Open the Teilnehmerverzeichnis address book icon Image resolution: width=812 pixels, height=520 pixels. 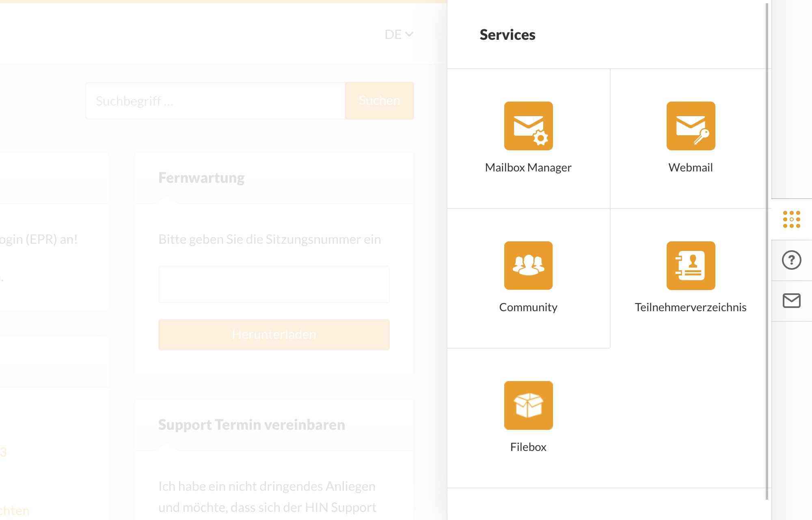pos(691,266)
